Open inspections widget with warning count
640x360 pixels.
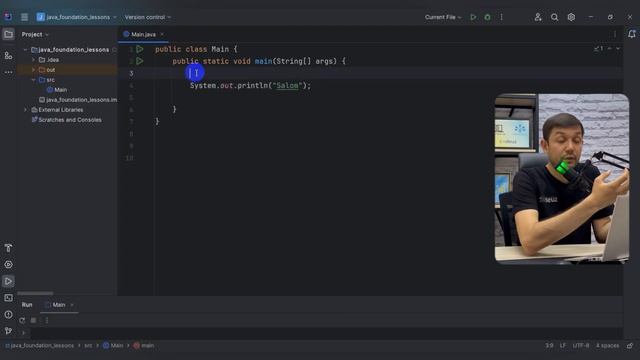[x=598, y=49]
